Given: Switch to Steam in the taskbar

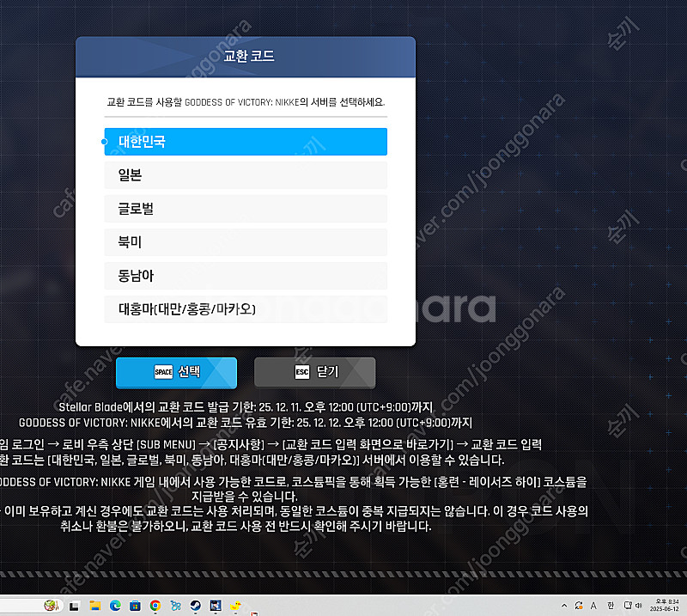Looking at the screenshot, I should (196, 606).
